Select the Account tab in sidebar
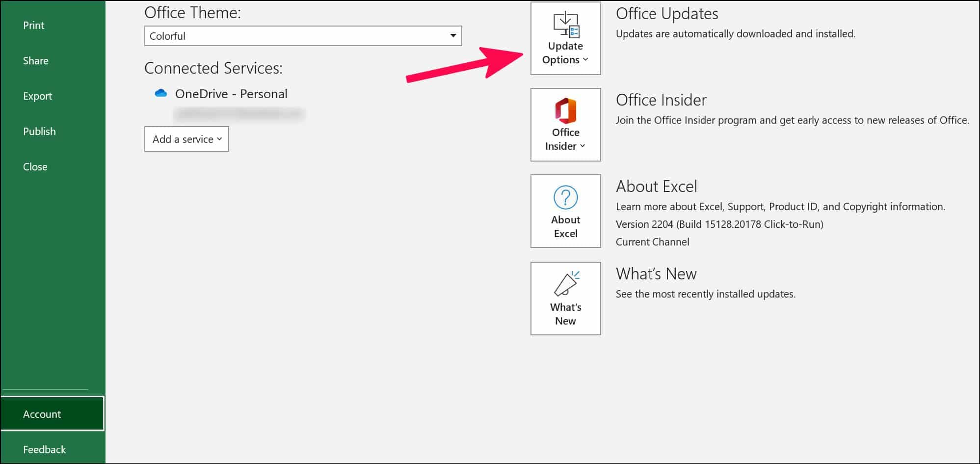The width and height of the screenshot is (980, 464). tap(42, 414)
